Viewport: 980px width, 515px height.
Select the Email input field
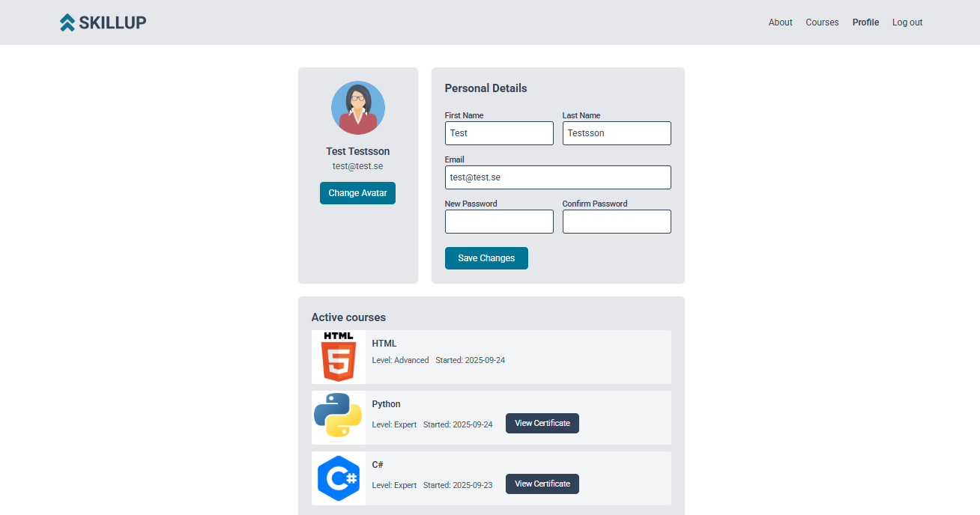click(x=557, y=177)
